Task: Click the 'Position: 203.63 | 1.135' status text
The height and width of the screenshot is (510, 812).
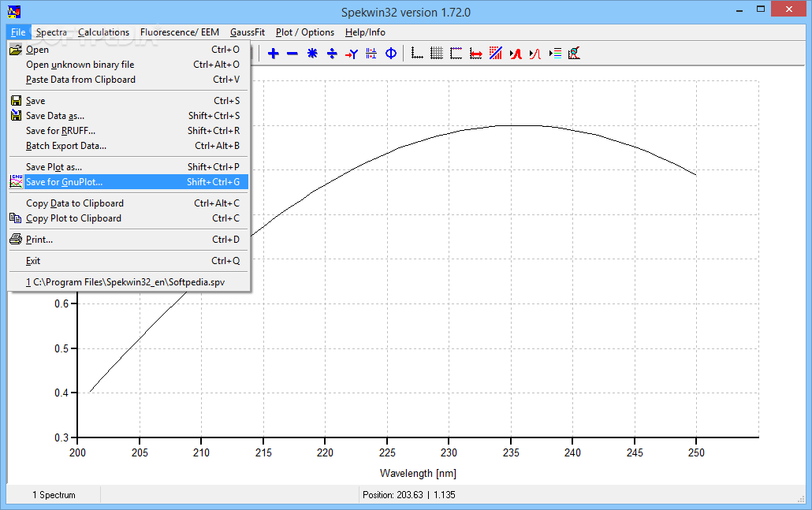Action: 409,495
